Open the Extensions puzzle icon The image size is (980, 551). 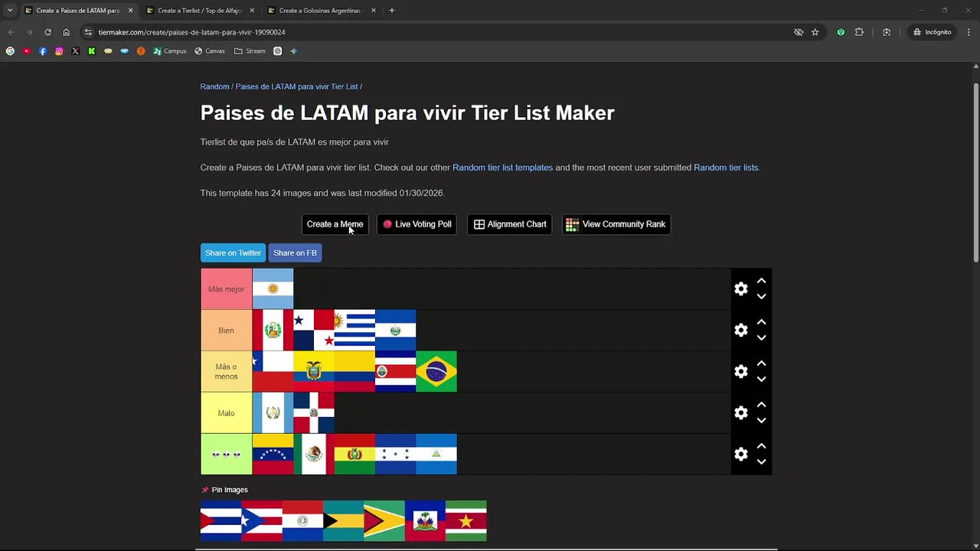[x=859, y=32]
